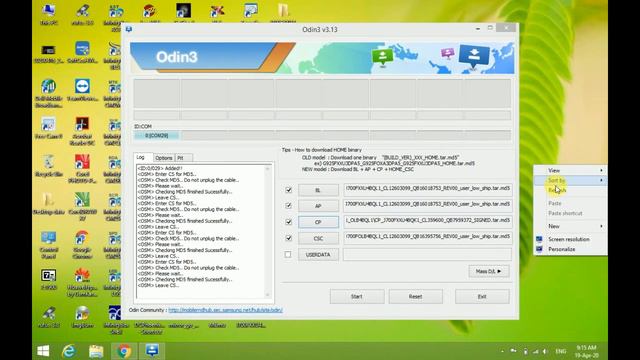Image resolution: width=640 pixels, height=360 pixels.
Task: Click the Reset button
Action: (x=416, y=296)
